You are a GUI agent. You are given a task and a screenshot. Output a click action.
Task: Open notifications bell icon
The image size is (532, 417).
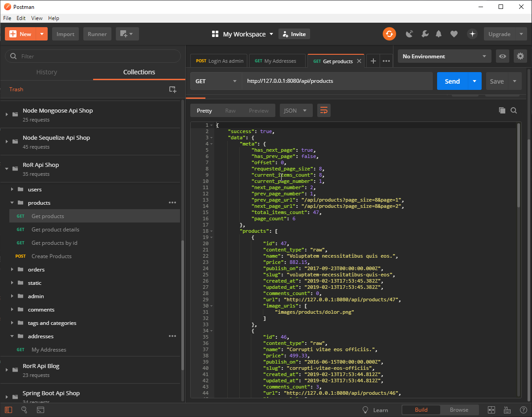coord(439,34)
